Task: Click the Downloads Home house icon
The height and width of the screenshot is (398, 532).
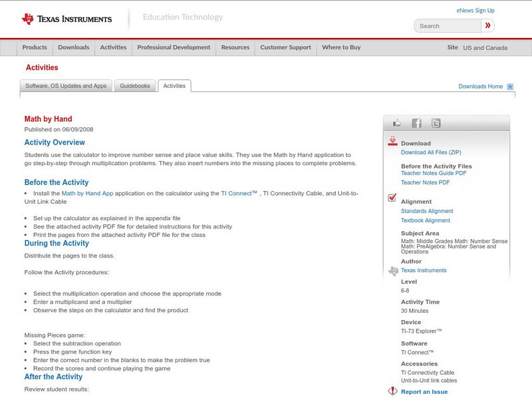Action: click(510, 87)
